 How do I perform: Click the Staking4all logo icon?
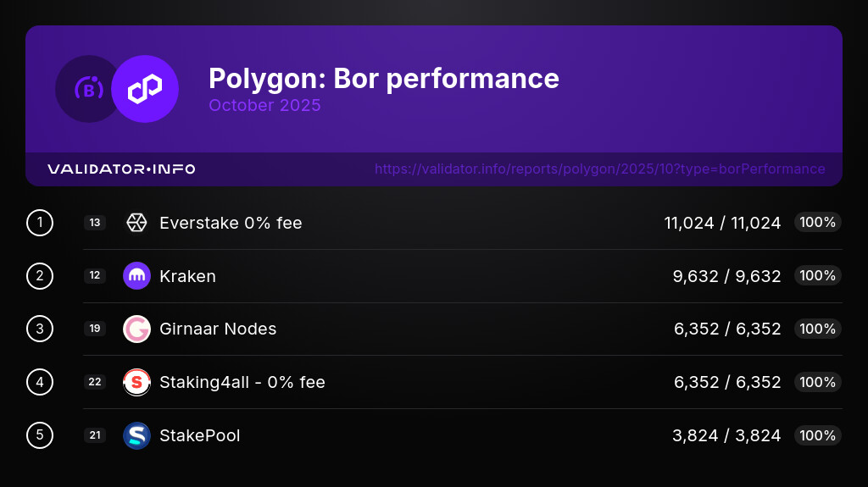tap(136, 382)
